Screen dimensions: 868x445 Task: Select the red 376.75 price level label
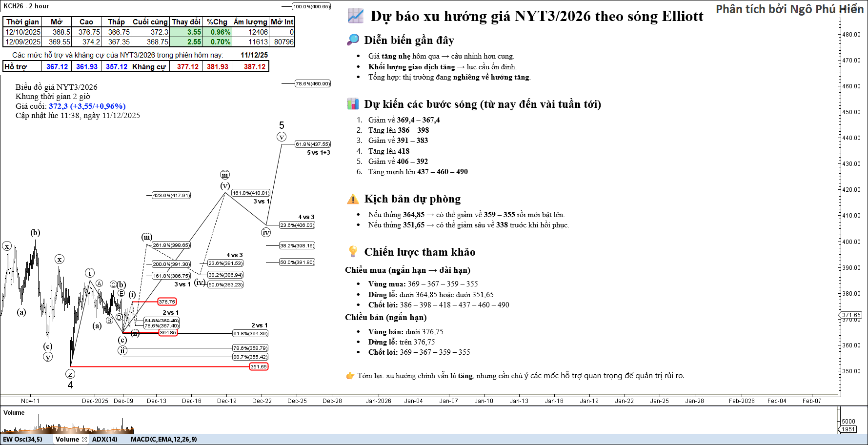click(167, 302)
